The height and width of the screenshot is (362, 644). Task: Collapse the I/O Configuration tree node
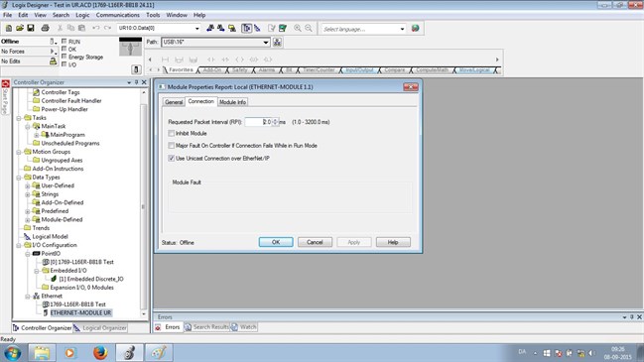(19, 245)
